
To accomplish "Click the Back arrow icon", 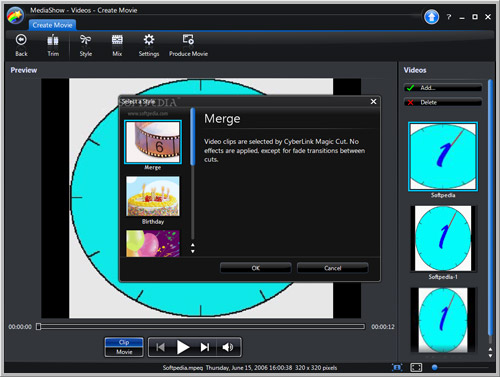I will (21, 40).
